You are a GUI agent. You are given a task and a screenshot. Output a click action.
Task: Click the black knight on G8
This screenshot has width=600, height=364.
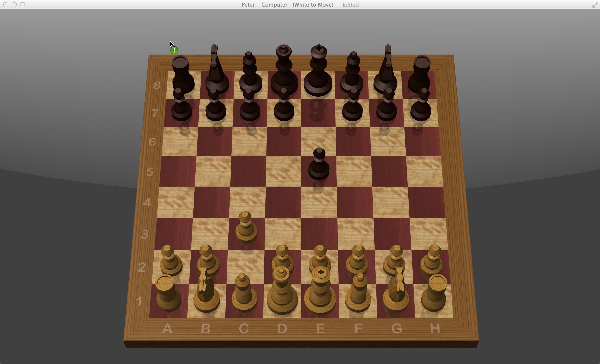click(x=385, y=69)
